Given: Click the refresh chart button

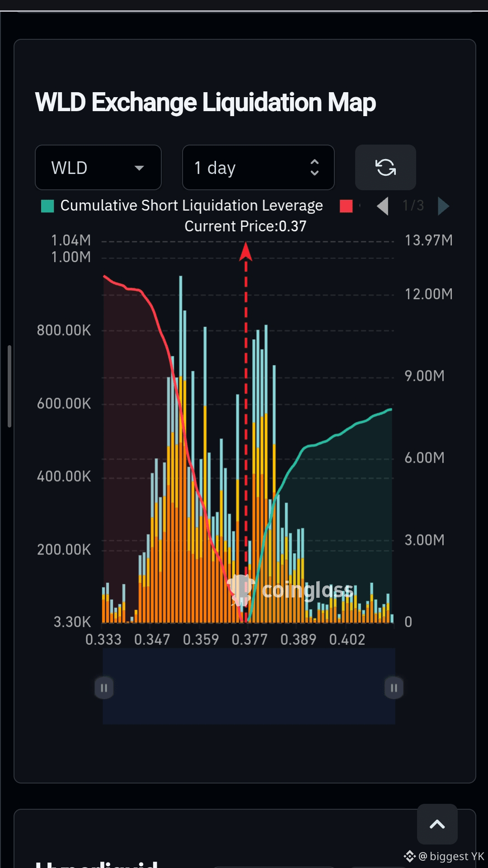Looking at the screenshot, I should (x=385, y=168).
